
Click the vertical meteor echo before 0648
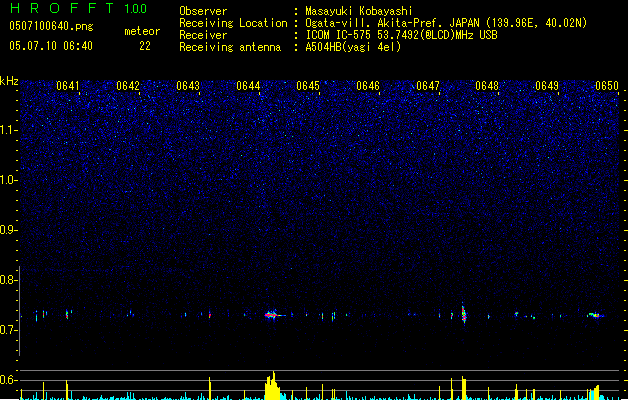pos(464,313)
